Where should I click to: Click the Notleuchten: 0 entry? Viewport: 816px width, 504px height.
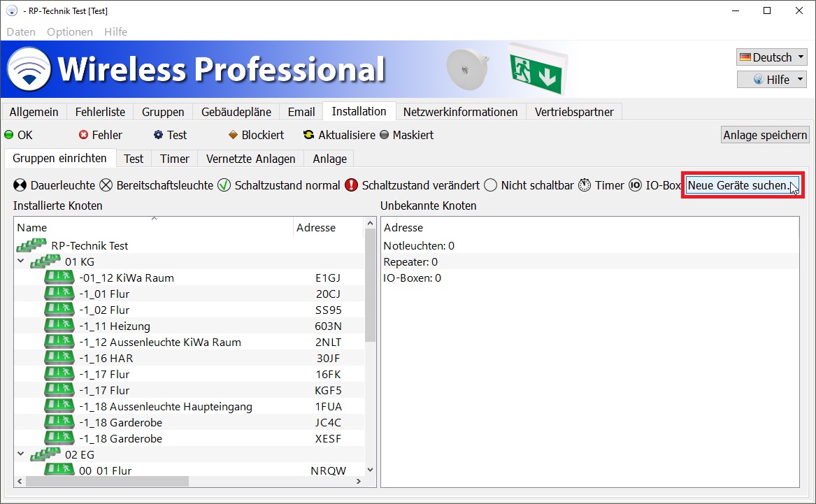(x=419, y=245)
